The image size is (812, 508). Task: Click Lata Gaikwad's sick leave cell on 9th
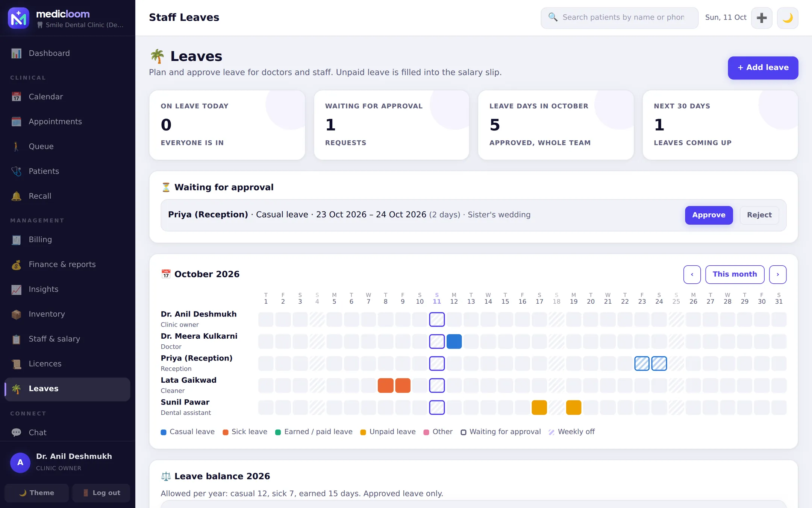pos(403,385)
